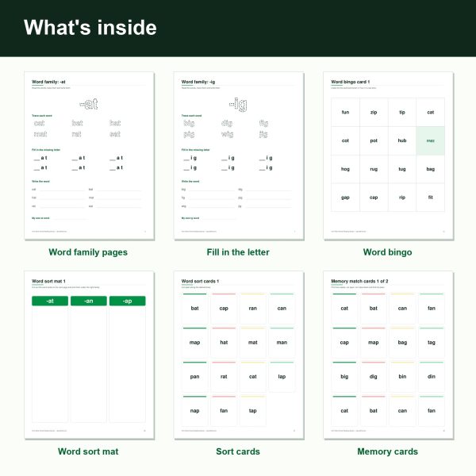Click the "Word sort mat" caption
This screenshot has width=476, height=476.
(88, 451)
